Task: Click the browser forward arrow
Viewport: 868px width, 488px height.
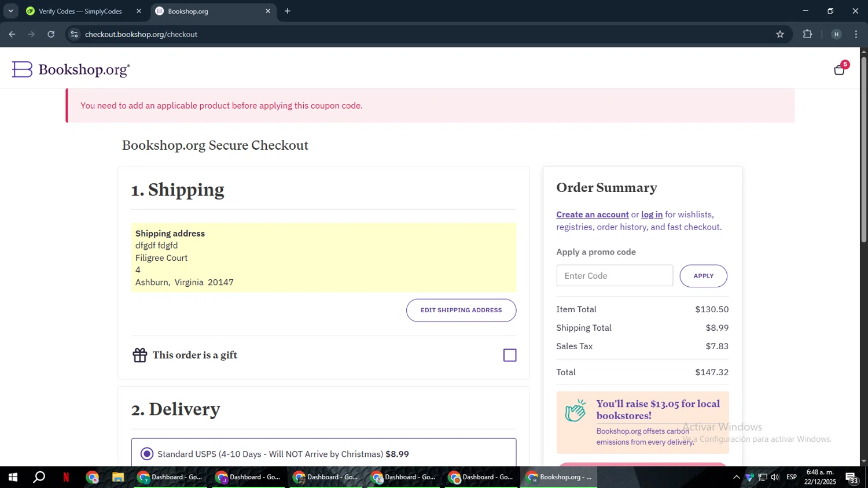Action: (x=31, y=34)
